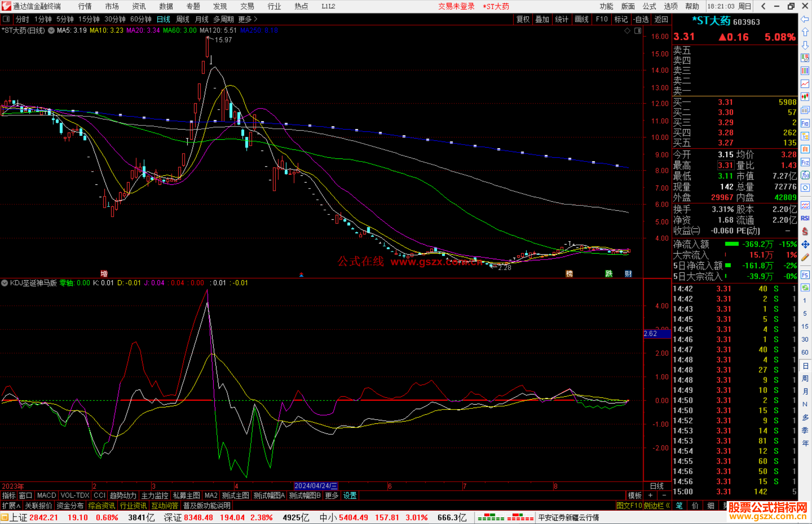Click the four-way move arrows icon
Image resolution: width=812 pixels, height=524 pixels.
click(x=805, y=245)
